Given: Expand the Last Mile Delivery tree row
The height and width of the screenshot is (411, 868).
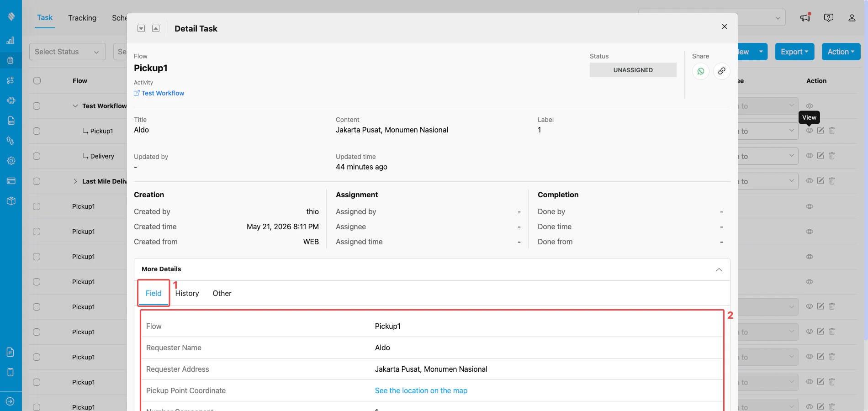Looking at the screenshot, I should (x=75, y=181).
